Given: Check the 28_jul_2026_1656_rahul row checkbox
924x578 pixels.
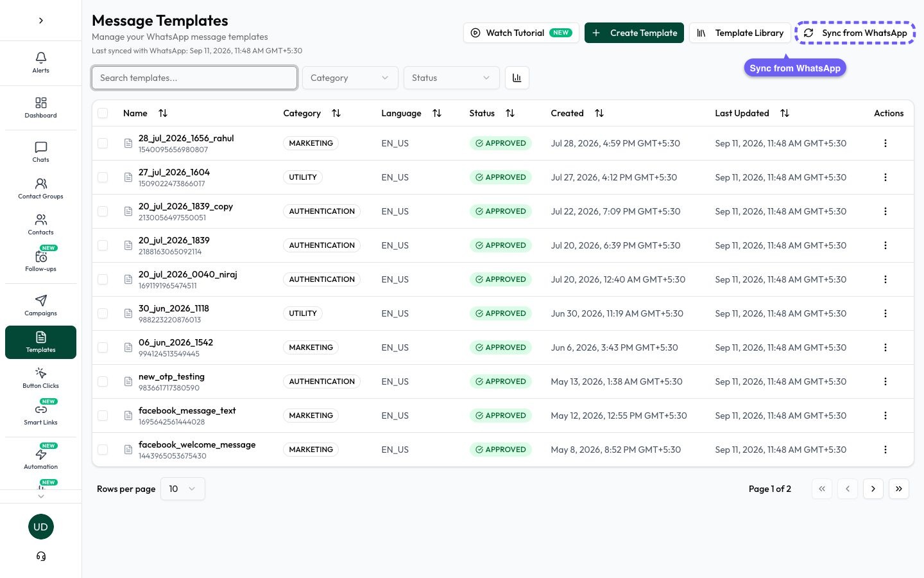Looking at the screenshot, I should (103, 143).
